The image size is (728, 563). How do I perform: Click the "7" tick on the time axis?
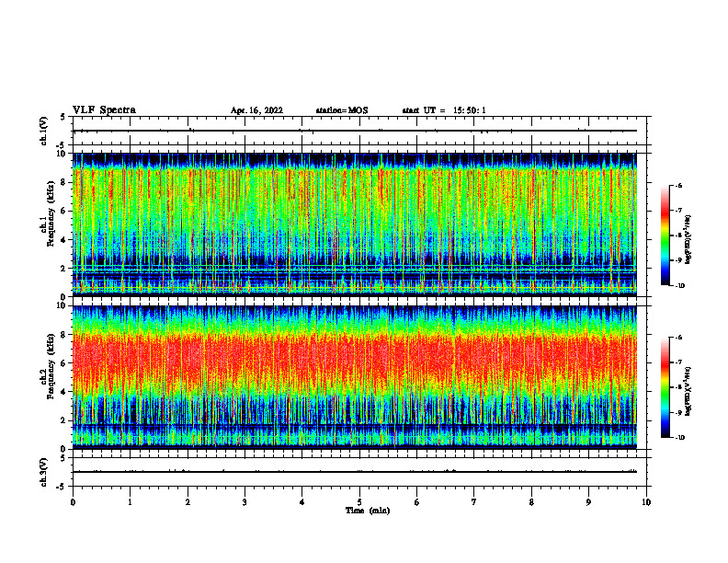(x=474, y=502)
